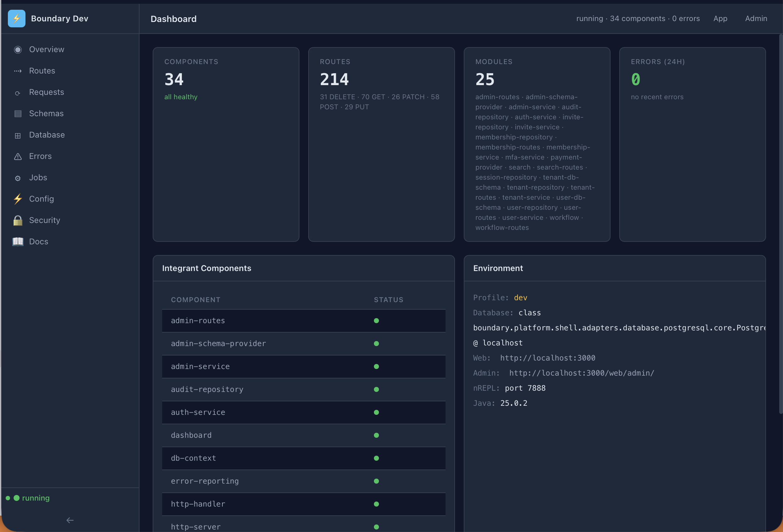Viewport: 783px width, 532px height.
Task: Go to the Database page
Action: (x=70, y=135)
